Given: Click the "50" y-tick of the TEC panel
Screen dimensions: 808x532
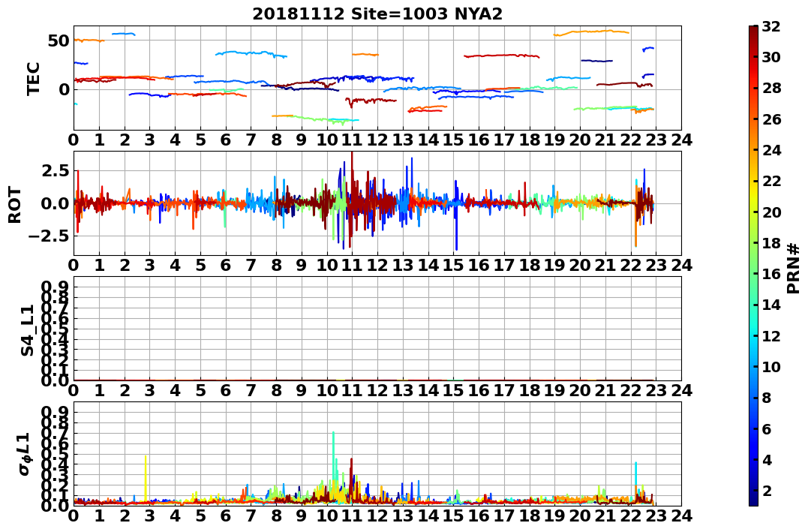Looking at the screenshot, I should click(58, 41).
